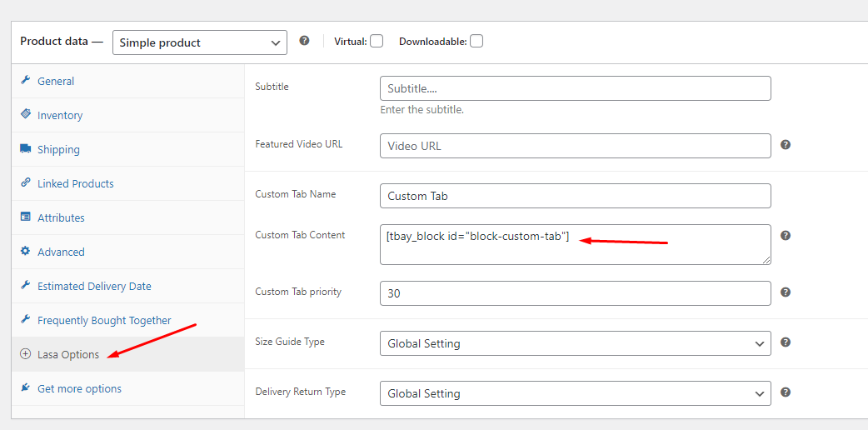This screenshot has width=868, height=430.
Task: Click the Get more options link
Action: point(79,388)
